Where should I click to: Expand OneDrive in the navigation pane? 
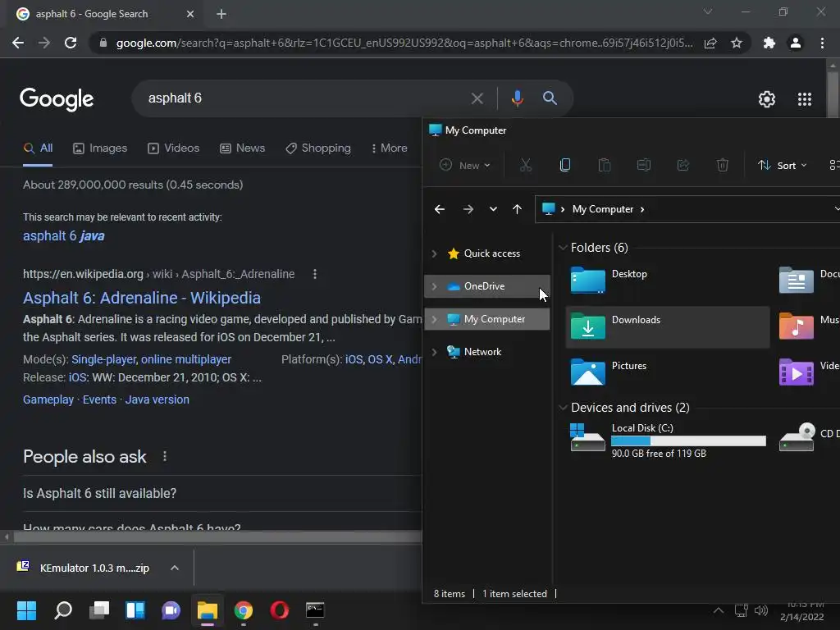435,286
